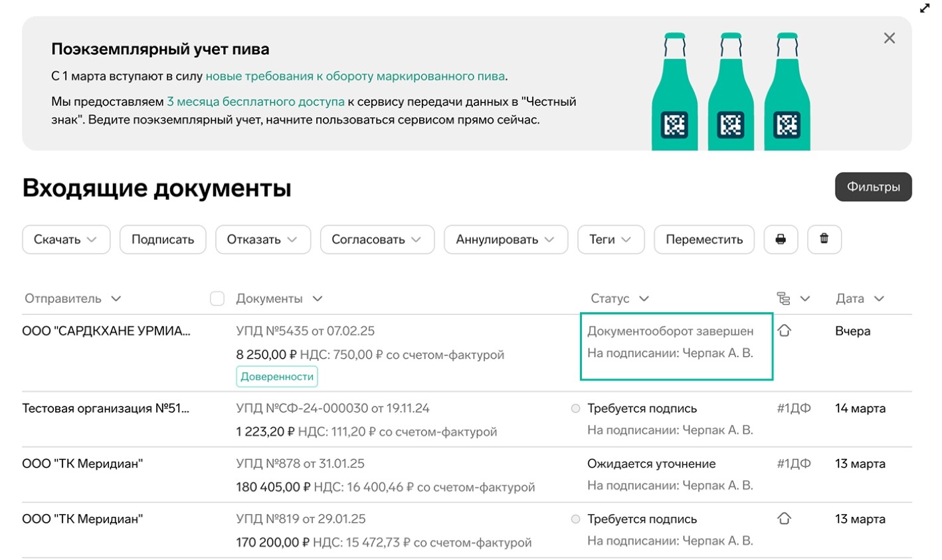Click the amount 170 200,00 ₽
This screenshot has width=942, height=560.
point(273,542)
